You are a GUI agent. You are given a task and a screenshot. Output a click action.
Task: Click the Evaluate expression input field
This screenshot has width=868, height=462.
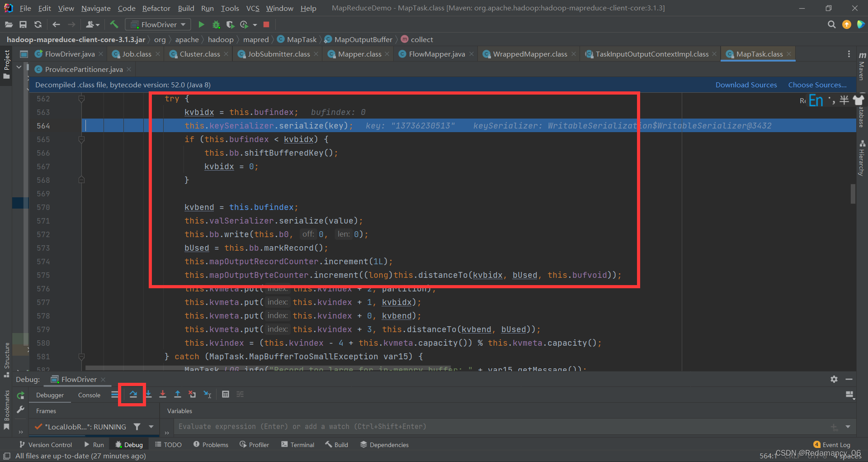tap(502, 427)
